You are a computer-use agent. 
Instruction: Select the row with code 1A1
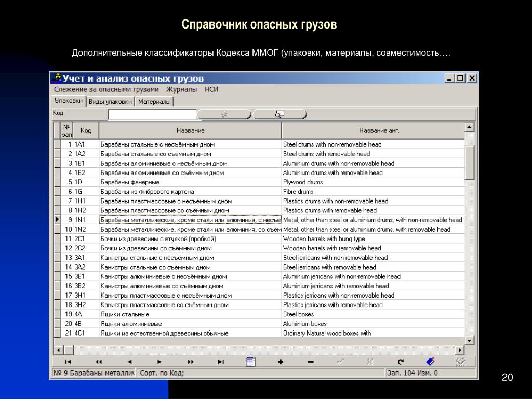click(x=259, y=144)
